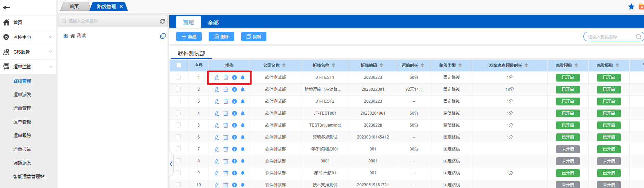644x188 pixels.
Task: Open the 首页 page tab
Action: click(74, 6)
